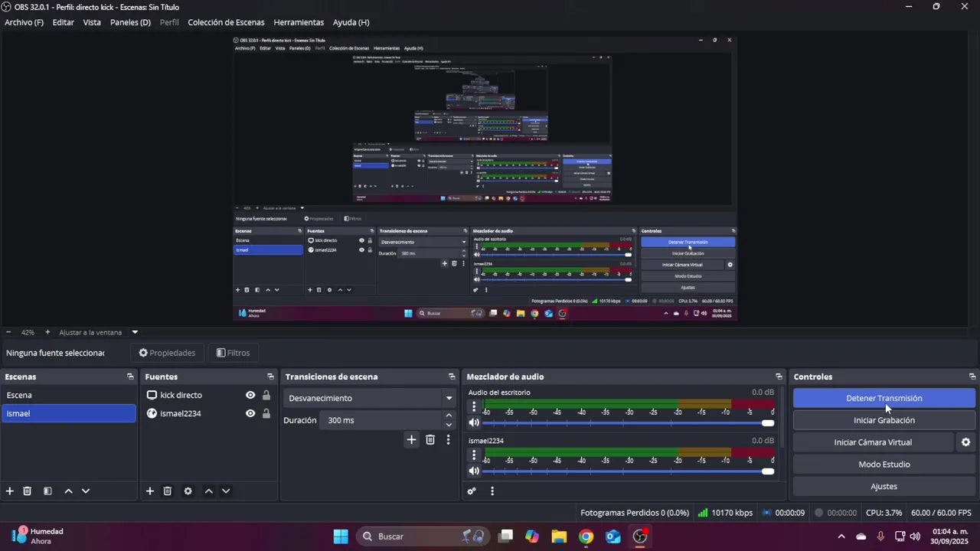Open Archivo (F) menu
The width and height of the screenshot is (980, 551).
pyautogui.click(x=24, y=22)
